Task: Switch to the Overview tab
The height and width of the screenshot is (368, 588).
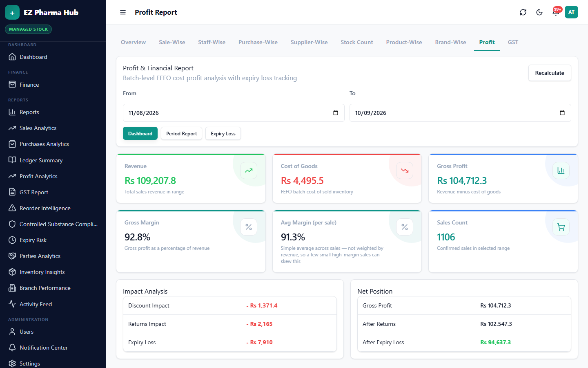Action: point(133,42)
